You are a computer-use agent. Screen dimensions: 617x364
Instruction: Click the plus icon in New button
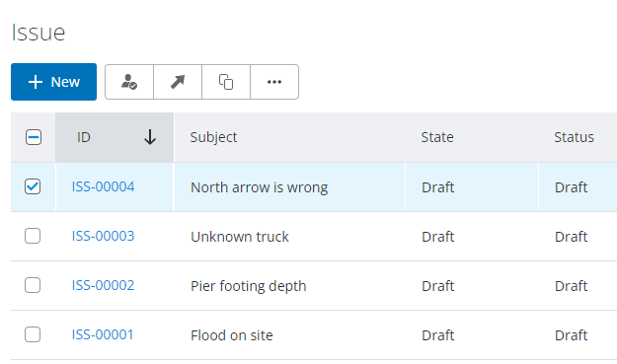click(x=36, y=82)
